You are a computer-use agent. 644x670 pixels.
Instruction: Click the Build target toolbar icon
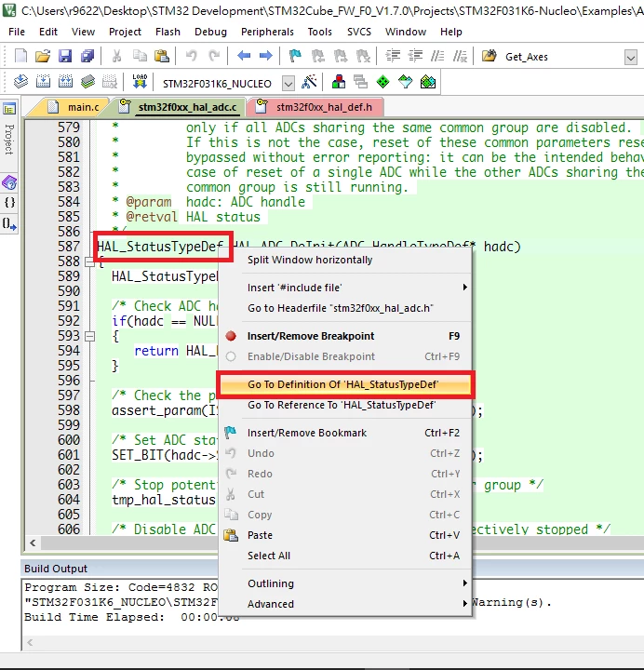click(x=43, y=81)
